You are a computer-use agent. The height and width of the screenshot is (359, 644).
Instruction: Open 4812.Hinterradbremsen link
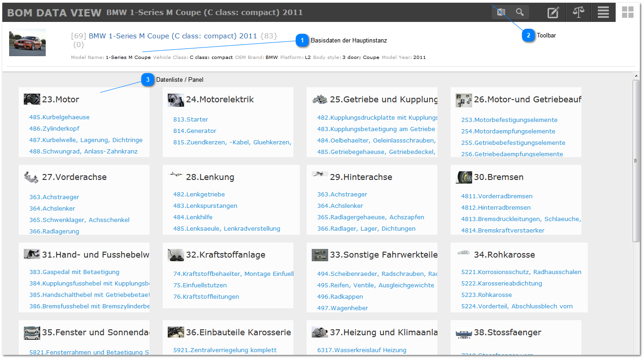(x=496, y=208)
